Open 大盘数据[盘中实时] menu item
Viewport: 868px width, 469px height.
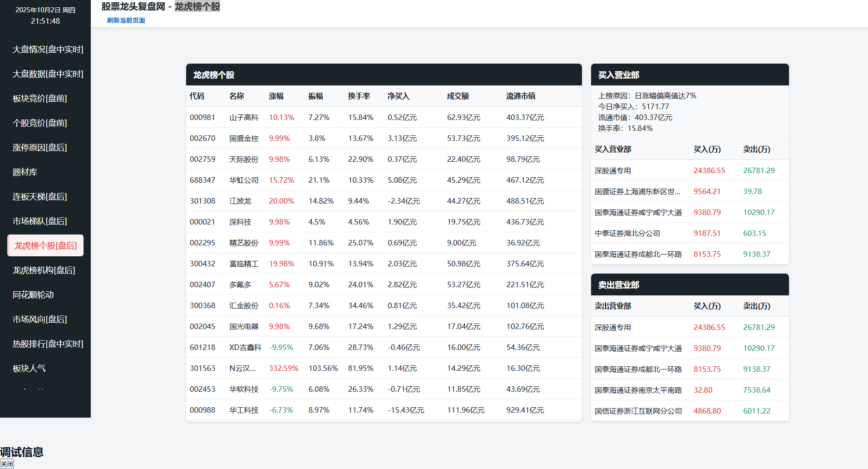pyautogui.click(x=48, y=74)
